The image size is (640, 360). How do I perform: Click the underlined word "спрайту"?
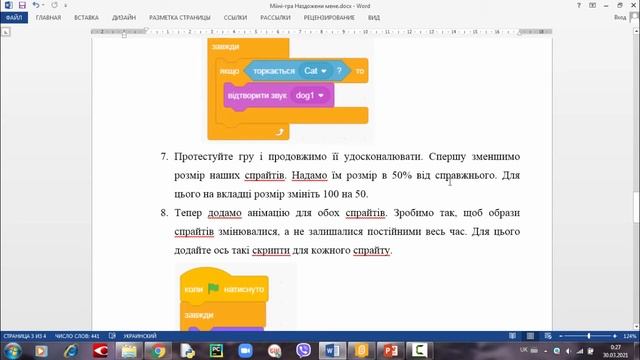pos(371,251)
